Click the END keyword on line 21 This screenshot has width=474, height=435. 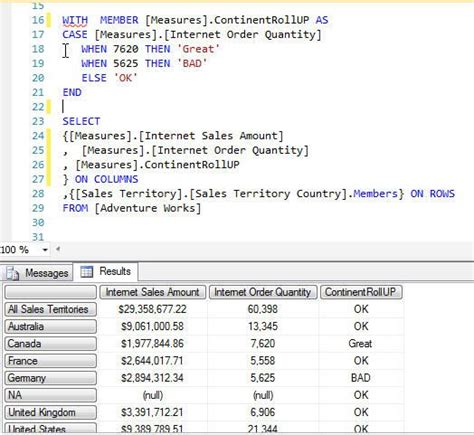(x=72, y=92)
